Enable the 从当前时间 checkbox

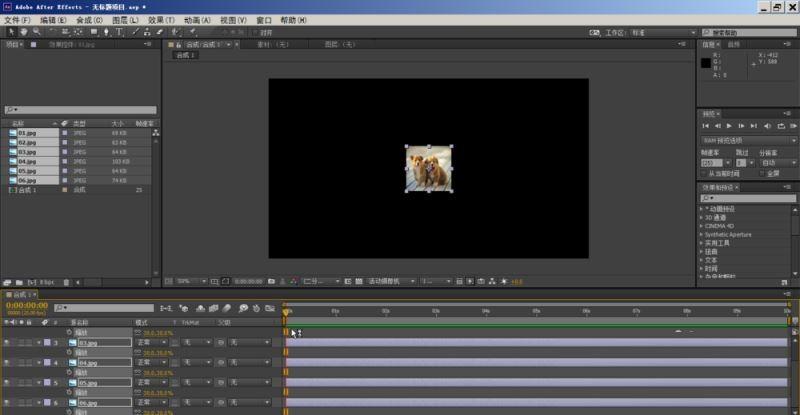tap(703, 173)
